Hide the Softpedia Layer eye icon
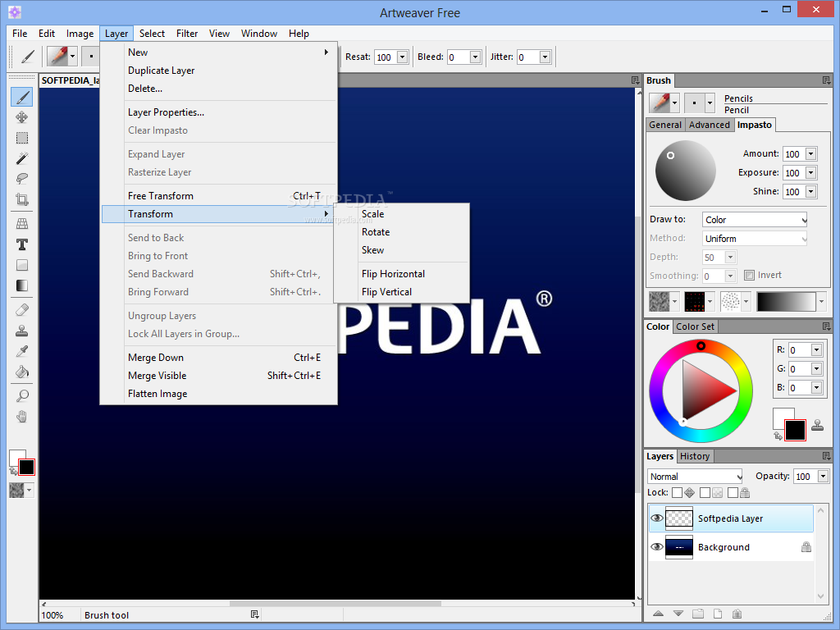 tap(657, 518)
